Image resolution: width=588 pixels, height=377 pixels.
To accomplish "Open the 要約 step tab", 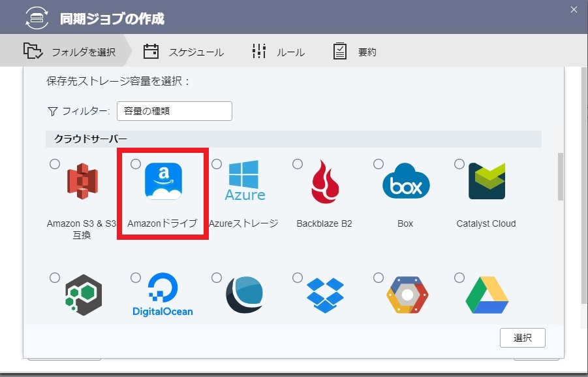I will pos(355,52).
